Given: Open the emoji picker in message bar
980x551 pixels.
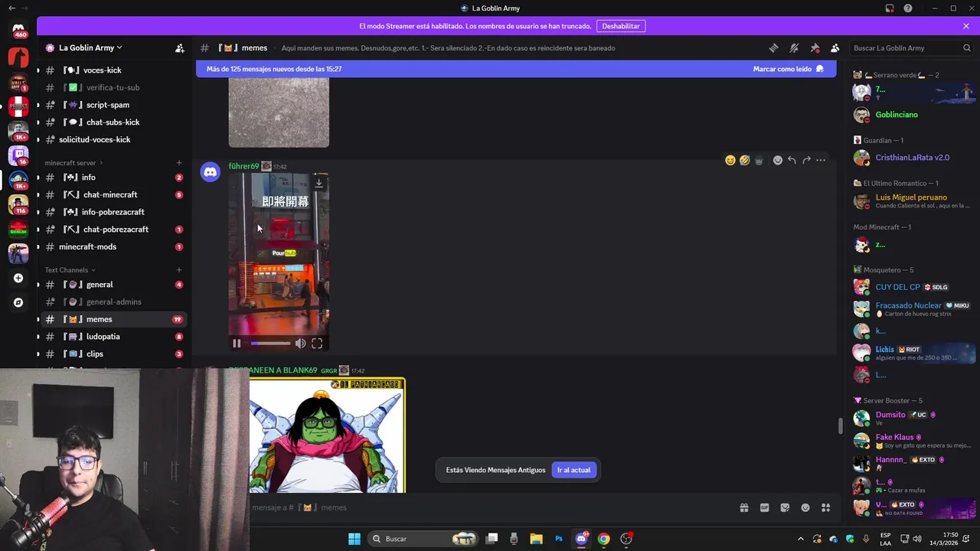Looking at the screenshot, I should [805, 507].
